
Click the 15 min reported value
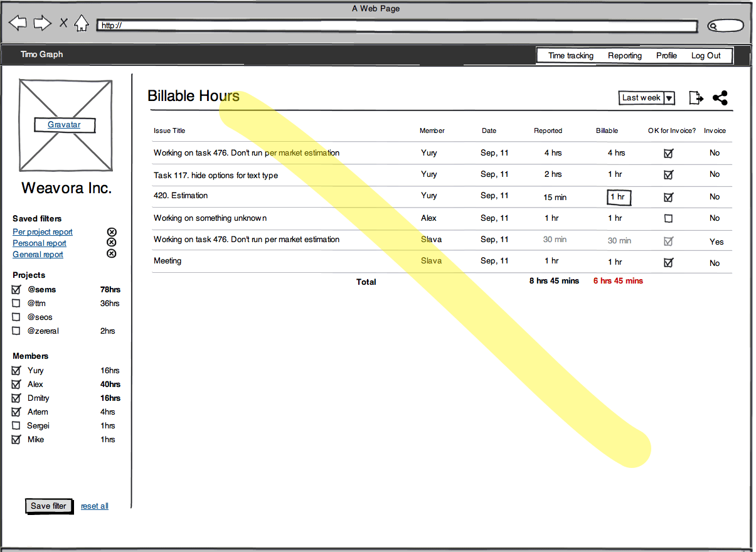point(555,198)
